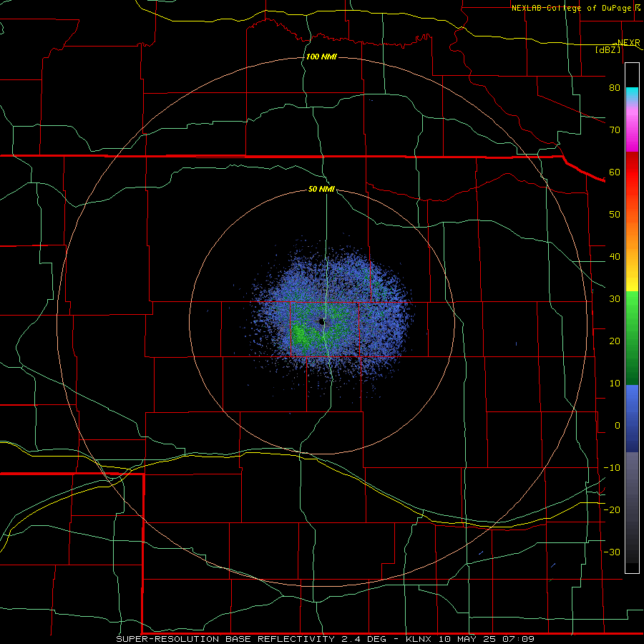The image size is (644, 644).
Task: Click the 60 value on the dBZ scale
Action: pyautogui.click(x=615, y=172)
